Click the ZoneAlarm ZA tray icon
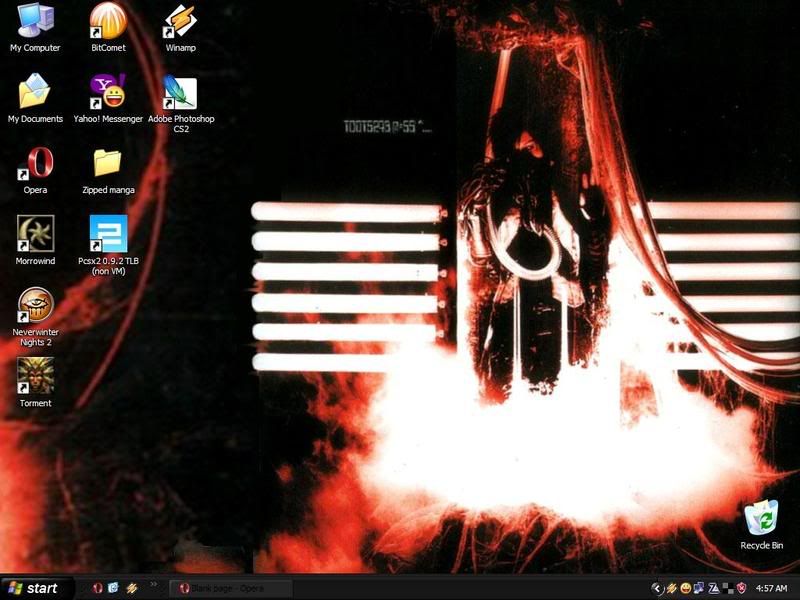Screen dimensions: 800x600 (713, 589)
